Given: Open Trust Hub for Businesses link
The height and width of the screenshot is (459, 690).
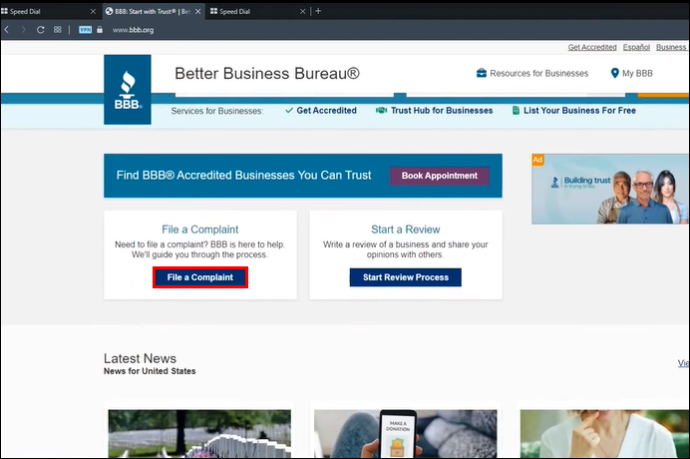Looking at the screenshot, I should click(x=434, y=110).
